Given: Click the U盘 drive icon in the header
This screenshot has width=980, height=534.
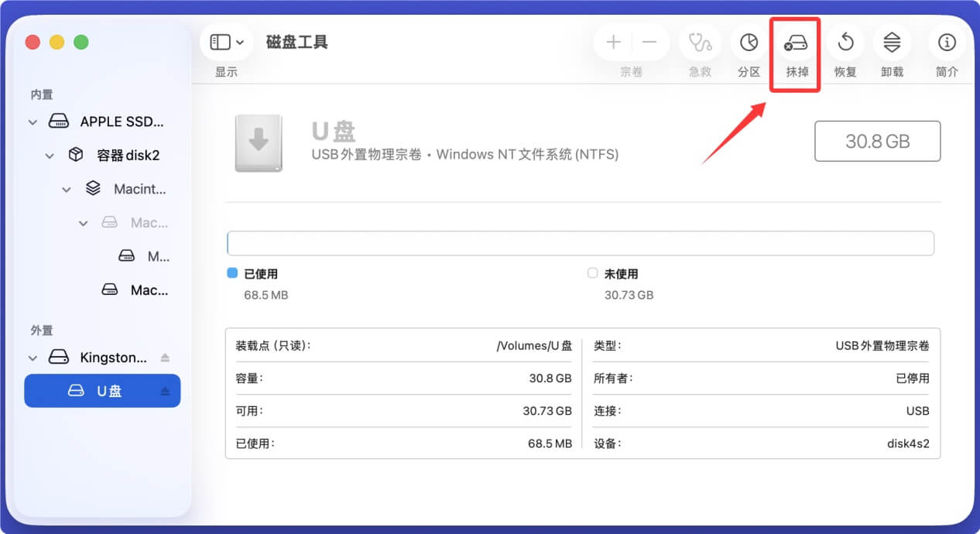Looking at the screenshot, I should click(258, 142).
